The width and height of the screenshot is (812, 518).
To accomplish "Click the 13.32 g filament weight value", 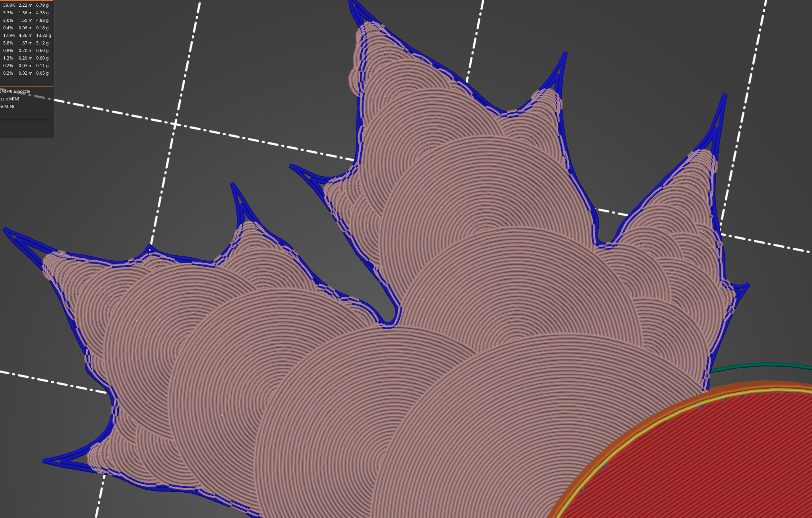I will [x=44, y=35].
